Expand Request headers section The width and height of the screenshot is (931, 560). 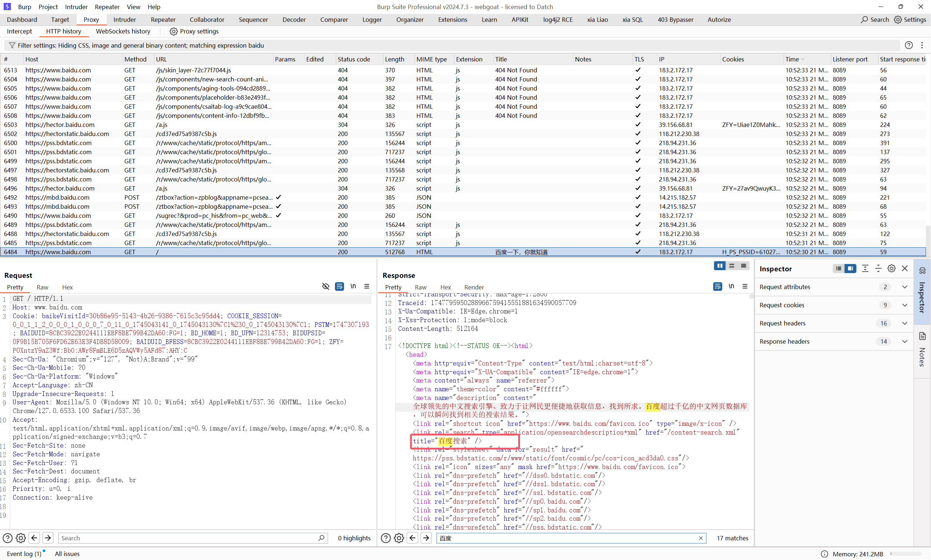904,323
